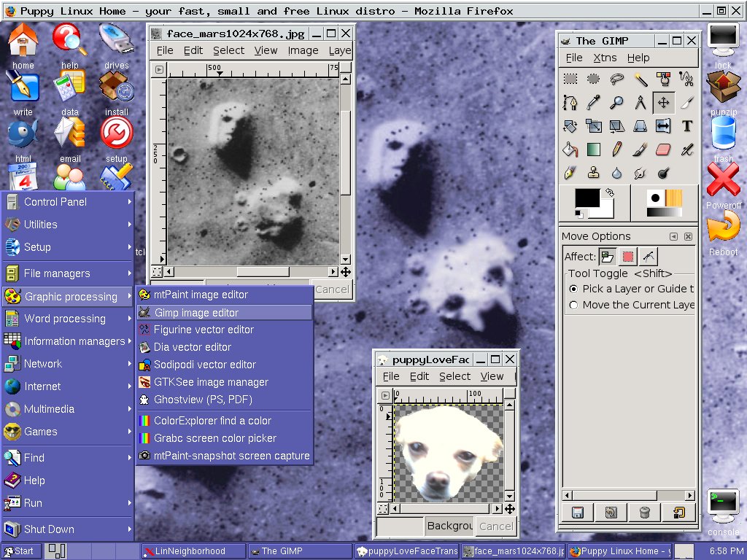The image size is (747, 560).
Task: Click the Start button on taskbar
Action: pos(20,551)
